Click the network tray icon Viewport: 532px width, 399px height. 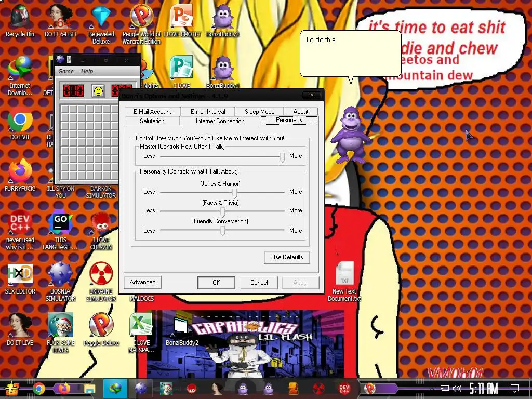pyautogui.click(x=444, y=389)
